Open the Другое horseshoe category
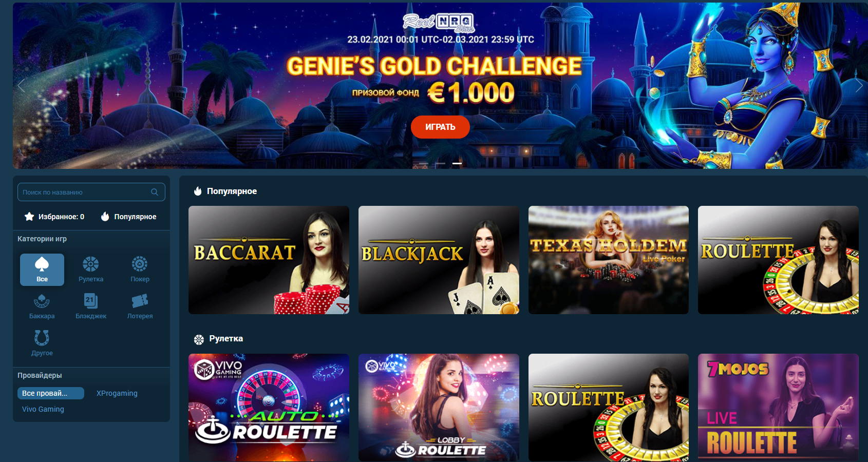Screen dimensions: 868x462 click(42, 343)
